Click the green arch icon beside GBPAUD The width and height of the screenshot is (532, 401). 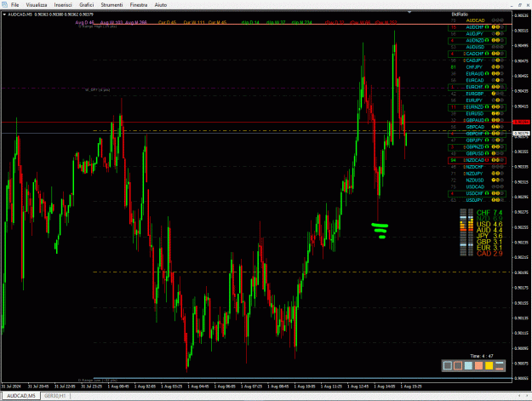point(487,120)
